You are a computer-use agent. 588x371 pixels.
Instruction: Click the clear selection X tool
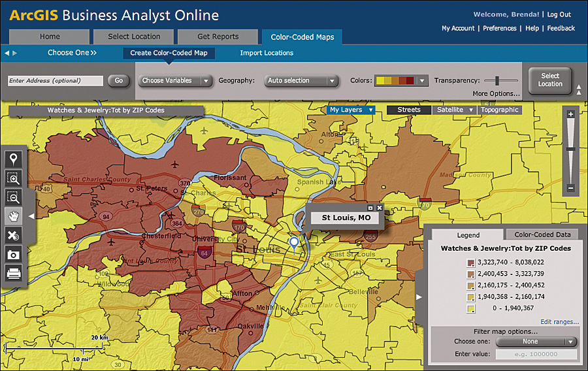[x=14, y=235]
